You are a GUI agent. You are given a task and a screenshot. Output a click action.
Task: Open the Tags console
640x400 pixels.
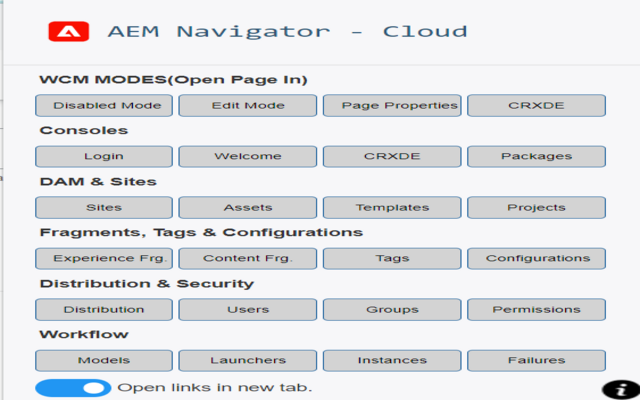pyautogui.click(x=392, y=258)
